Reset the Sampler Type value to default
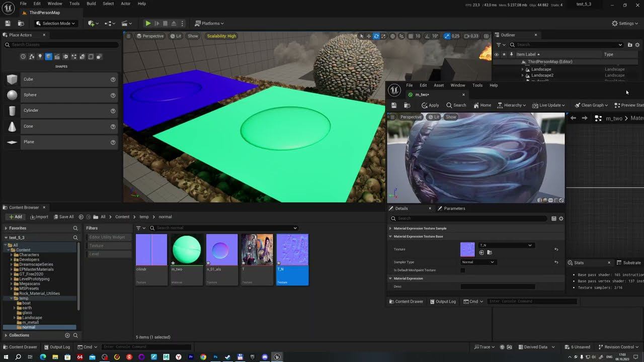This screenshot has width=644, height=362. 556,262
